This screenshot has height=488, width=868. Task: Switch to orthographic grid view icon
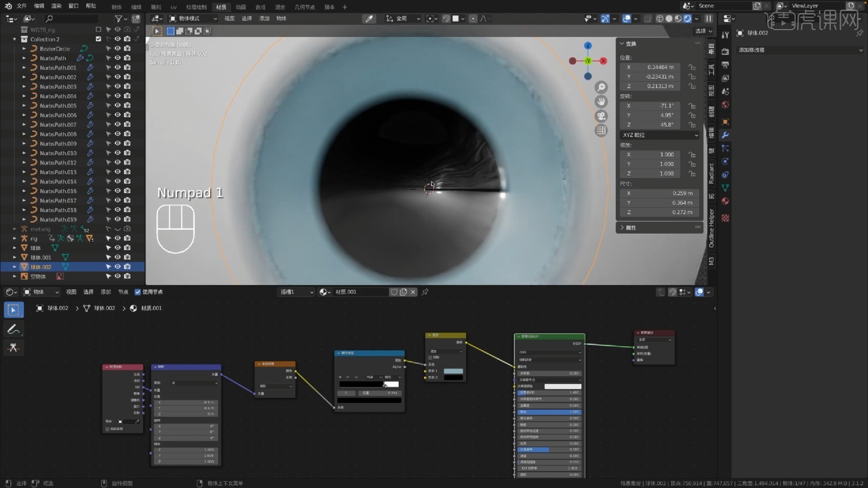point(601,131)
